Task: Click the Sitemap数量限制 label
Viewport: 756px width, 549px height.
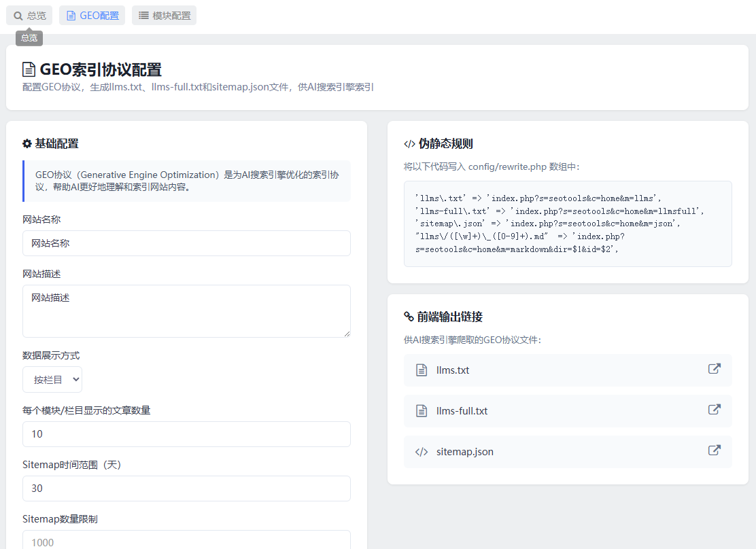Action: click(61, 519)
